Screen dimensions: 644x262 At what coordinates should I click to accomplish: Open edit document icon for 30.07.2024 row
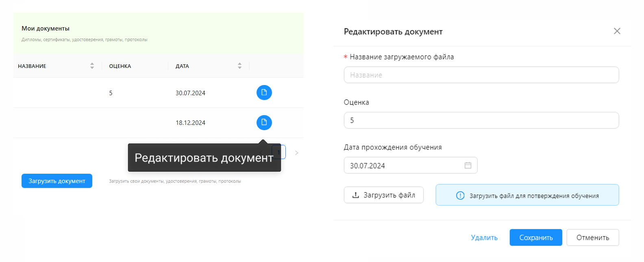point(264,93)
